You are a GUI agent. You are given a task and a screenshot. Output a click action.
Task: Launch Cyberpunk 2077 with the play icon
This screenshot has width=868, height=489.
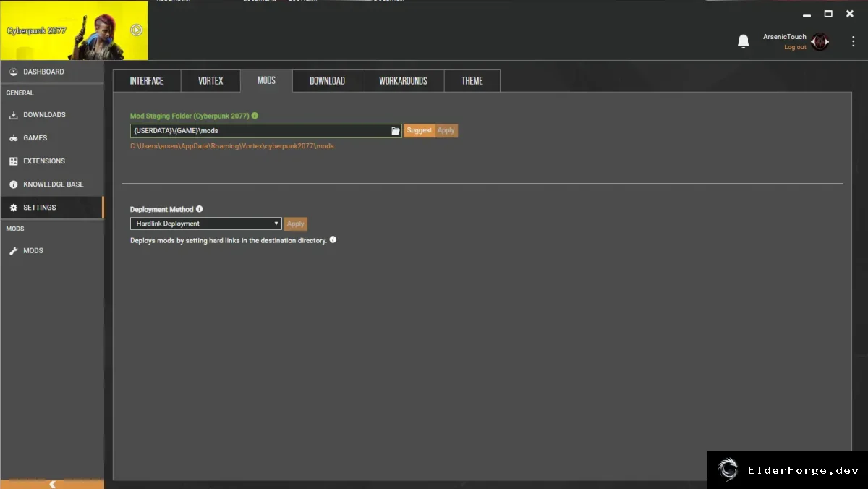137,30
